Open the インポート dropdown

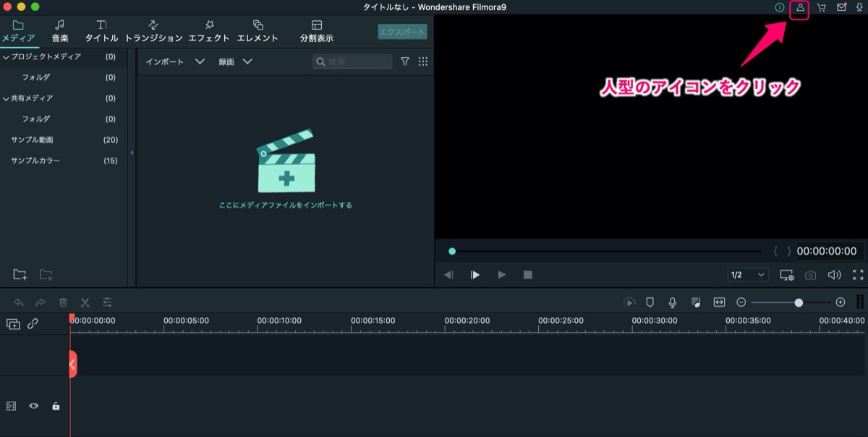click(175, 61)
